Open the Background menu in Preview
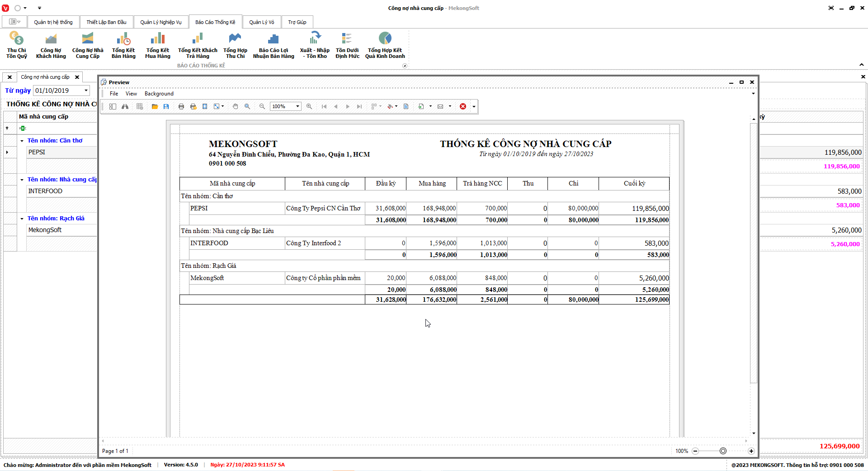 coord(159,94)
